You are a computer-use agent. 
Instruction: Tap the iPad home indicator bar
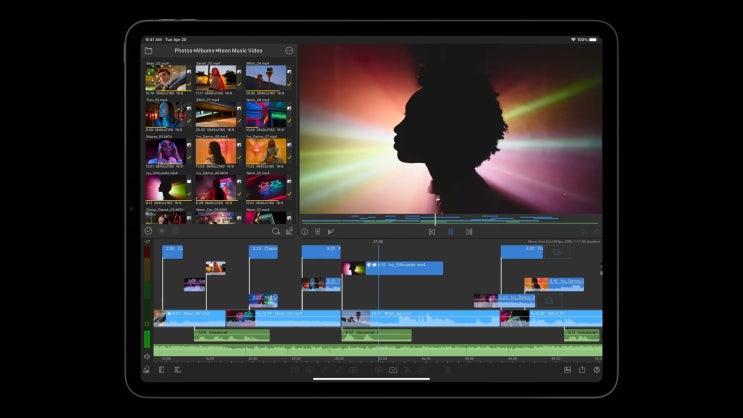(372, 379)
